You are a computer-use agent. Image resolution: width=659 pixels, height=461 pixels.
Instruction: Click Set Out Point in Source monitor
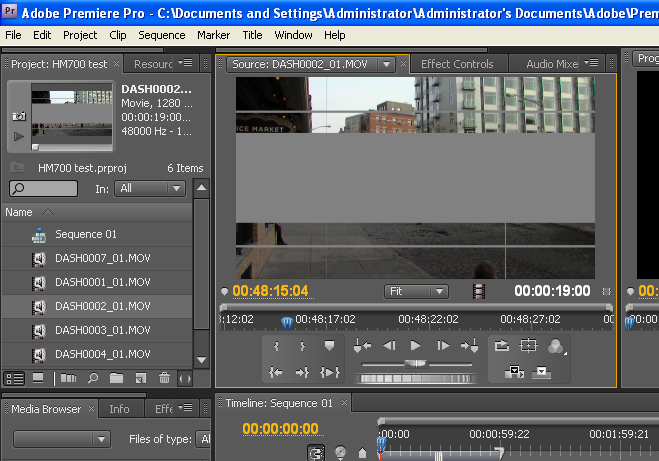click(302, 346)
